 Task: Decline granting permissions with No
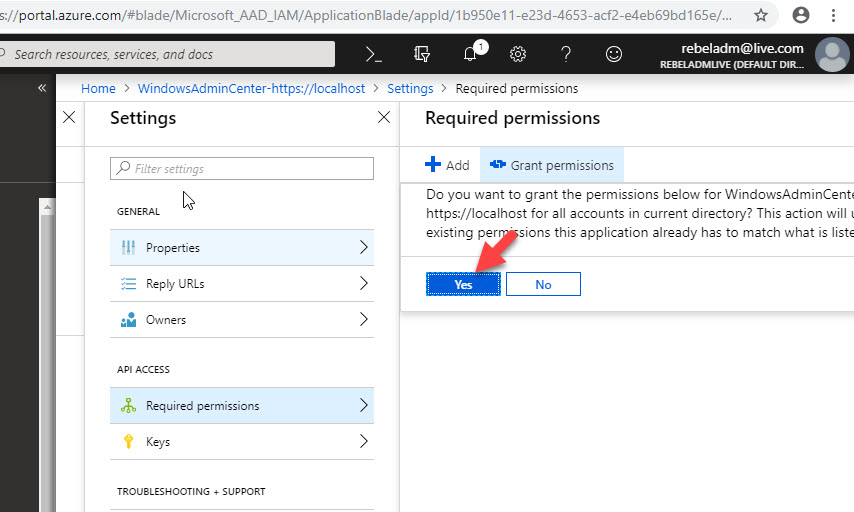pyautogui.click(x=543, y=284)
